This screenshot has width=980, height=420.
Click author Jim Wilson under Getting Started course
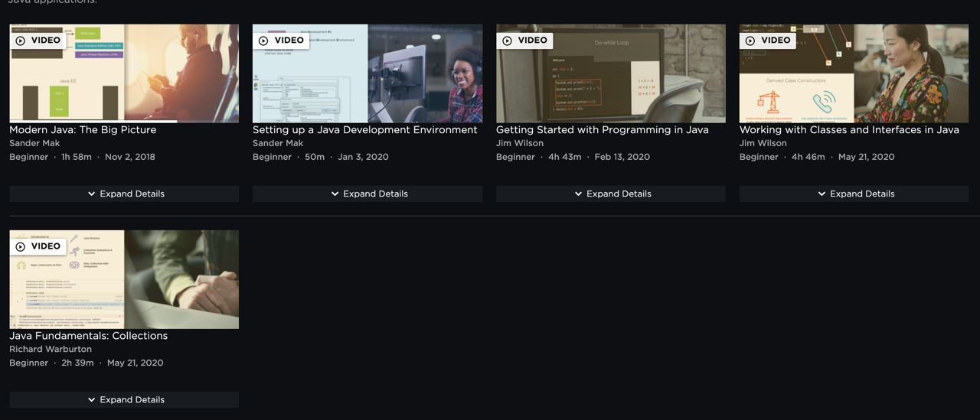click(520, 143)
